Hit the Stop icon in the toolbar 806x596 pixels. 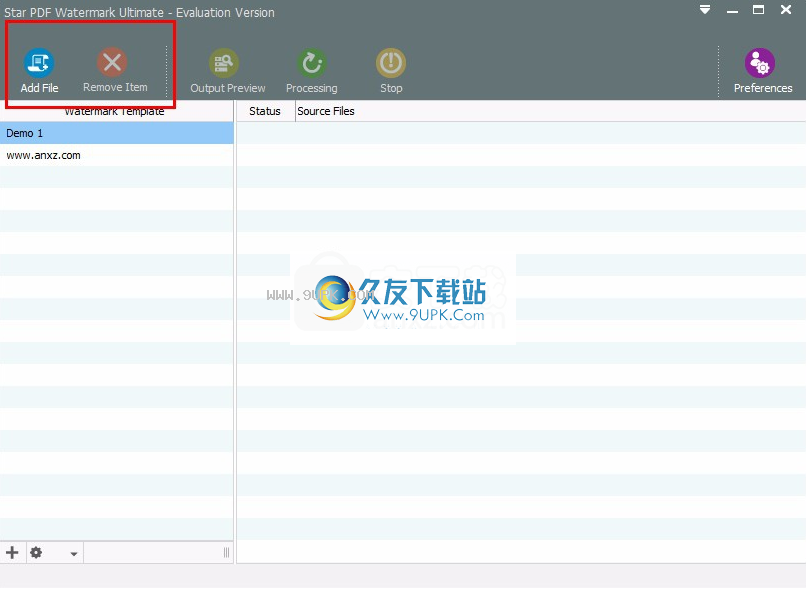[391, 63]
